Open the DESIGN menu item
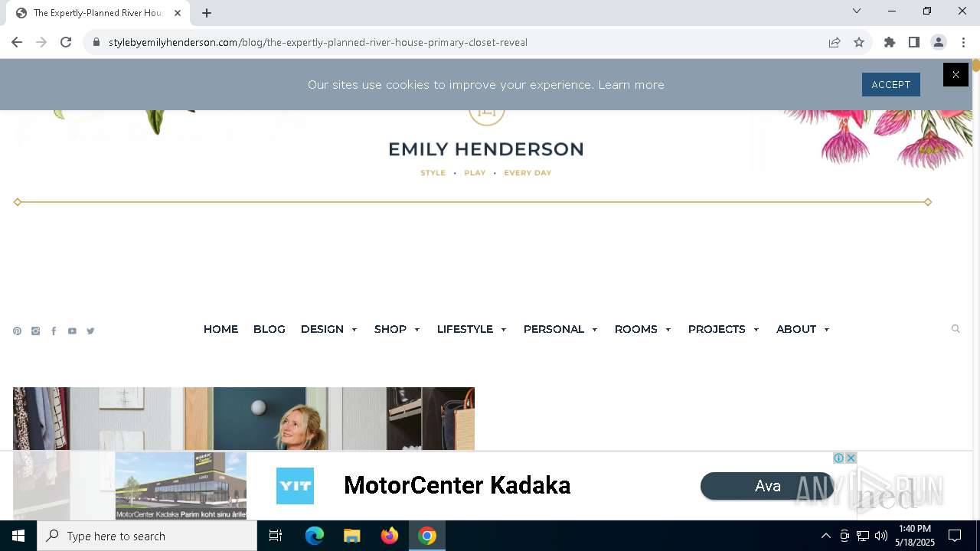The height and width of the screenshot is (551, 980). click(x=322, y=329)
